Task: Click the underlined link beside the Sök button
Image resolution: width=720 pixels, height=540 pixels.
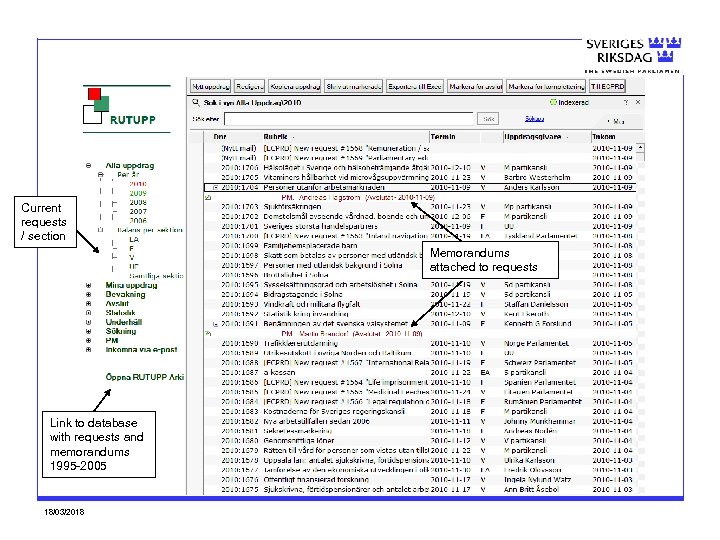Action: coord(534,119)
